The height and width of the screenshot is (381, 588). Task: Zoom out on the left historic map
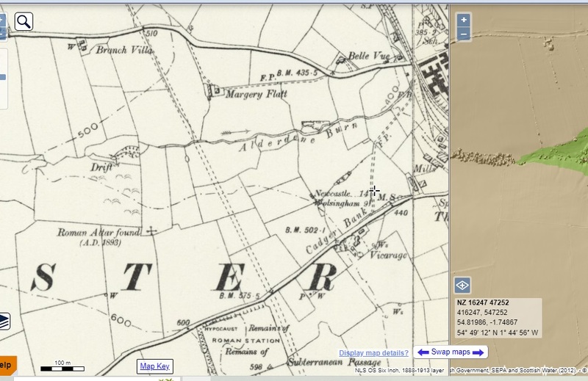coord(3,34)
